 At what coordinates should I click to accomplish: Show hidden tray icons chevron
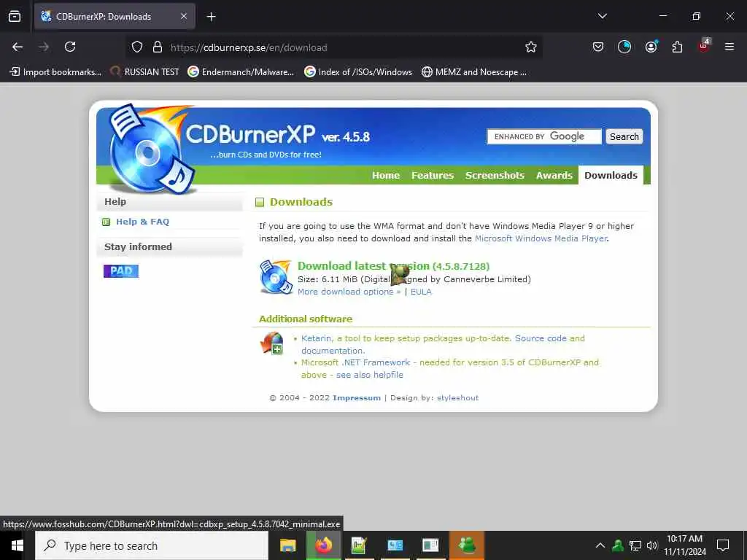coord(600,545)
